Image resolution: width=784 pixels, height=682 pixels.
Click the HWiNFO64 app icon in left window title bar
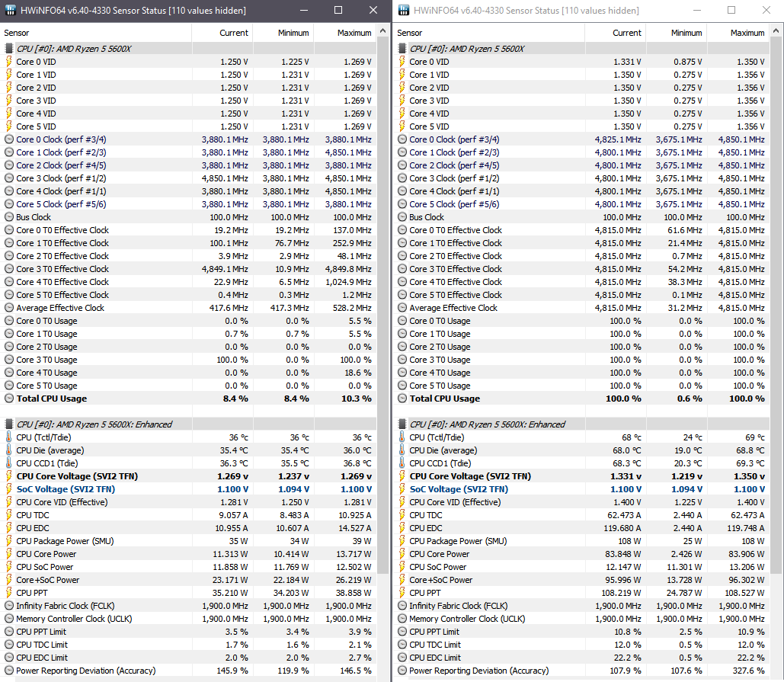click(x=11, y=10)
